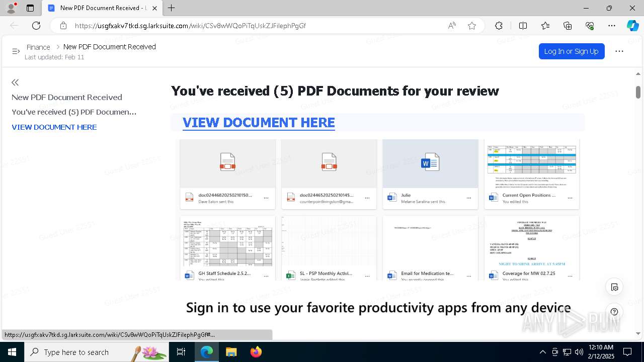Open File Explorer from taskbar
The width and height of the screenshot is (644, 362).
pyautogui.click(x=231, y=352)
